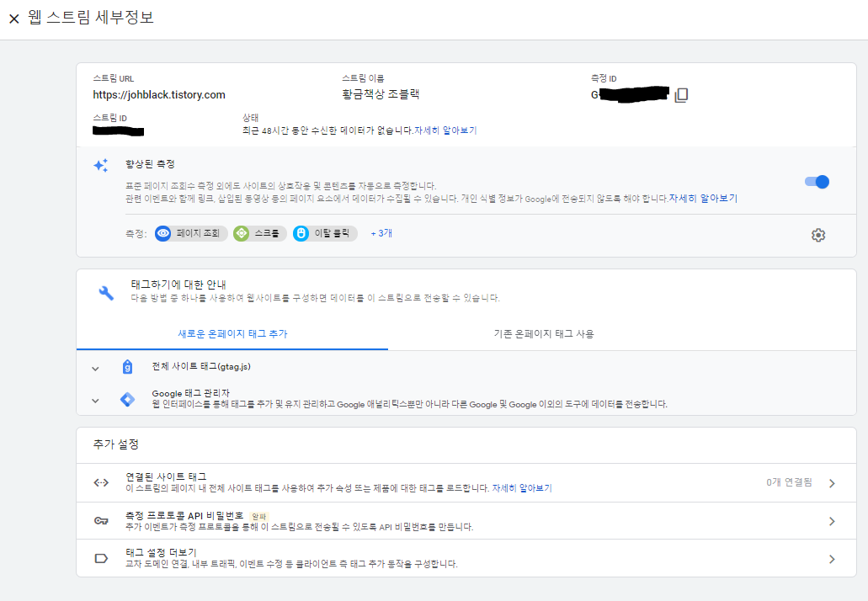The height and width of the screenshot is (601, 868).
Task: Turn off the enhanced measurement toggle
Action: pos(817,182)
